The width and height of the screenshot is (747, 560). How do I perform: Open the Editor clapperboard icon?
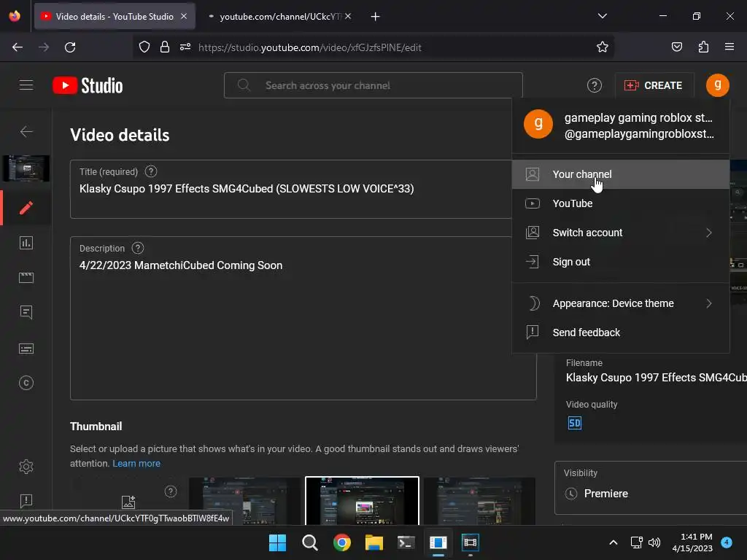(26, 278)
